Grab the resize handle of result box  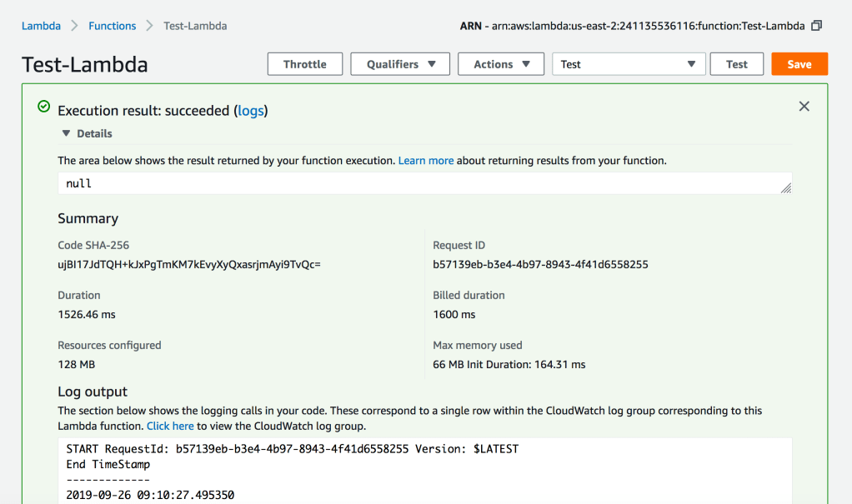[785, 188]
